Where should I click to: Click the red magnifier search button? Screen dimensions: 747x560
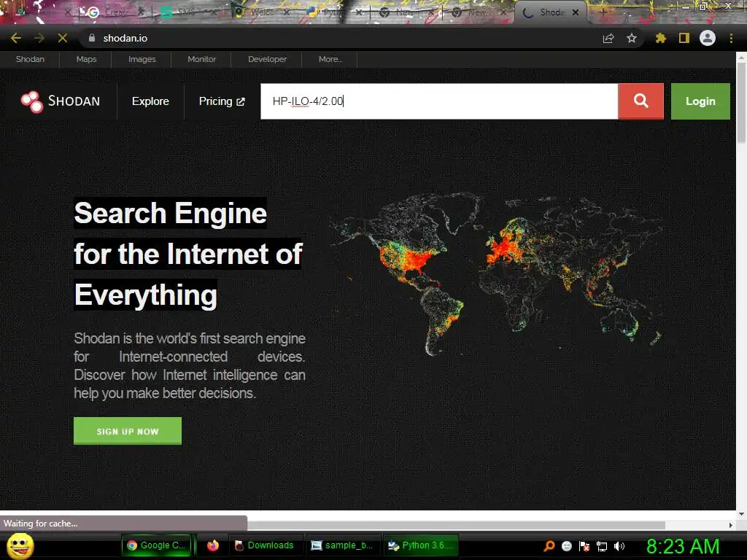click(640, 101)
